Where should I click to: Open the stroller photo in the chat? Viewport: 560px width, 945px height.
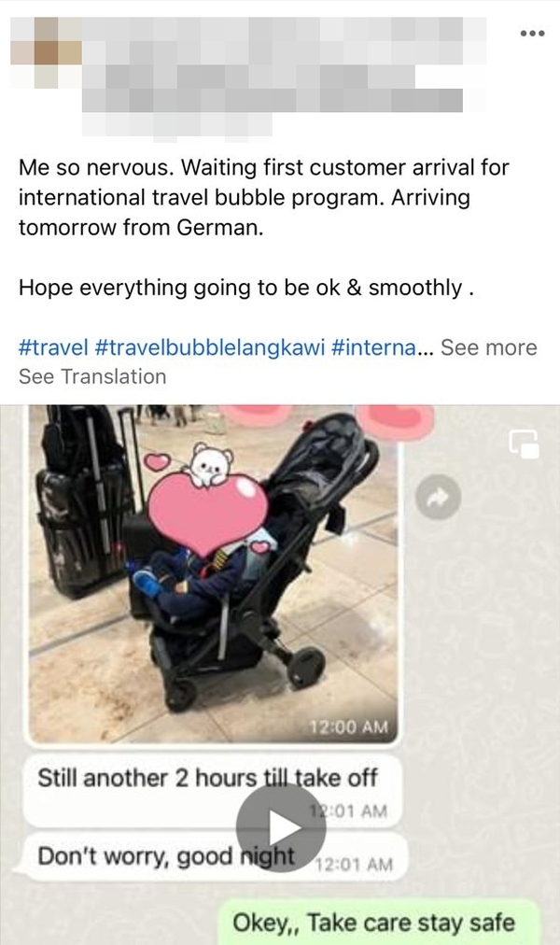click(x=213, y=572)
